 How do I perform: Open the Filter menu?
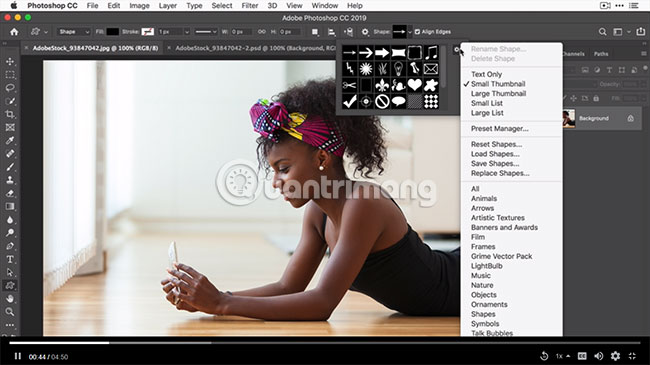pos(250,6)
